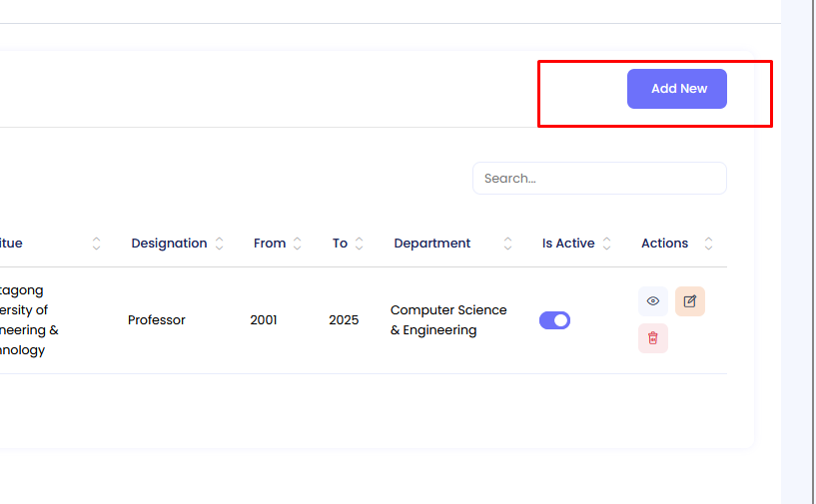Sort by To year using its sort arrows
The height and width of the screenshot is (504, 816).
[359, 244]
